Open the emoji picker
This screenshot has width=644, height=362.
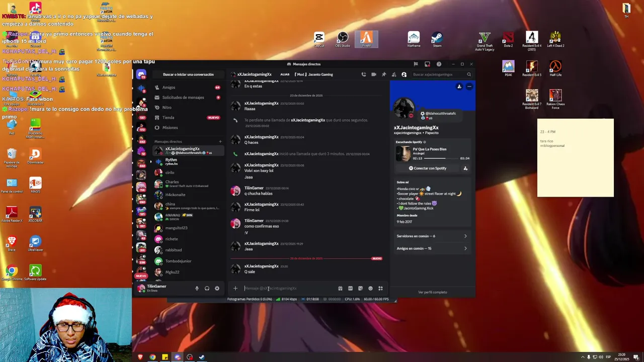[370, 289]
